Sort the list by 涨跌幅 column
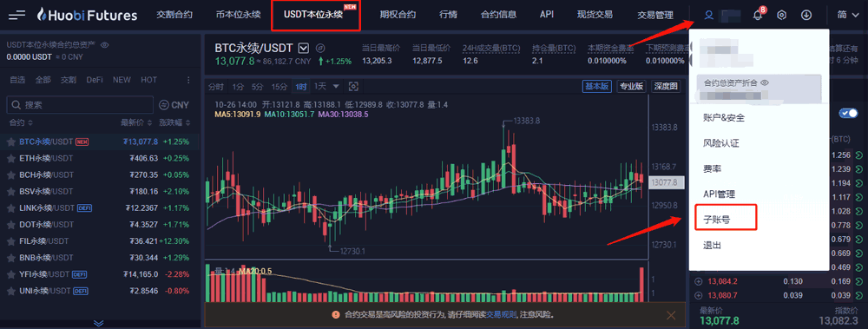868x329 pixels. 174,122
